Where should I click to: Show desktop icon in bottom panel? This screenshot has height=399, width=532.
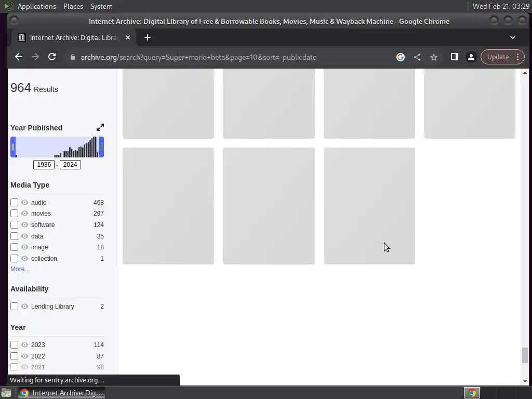tap(6, 393)
